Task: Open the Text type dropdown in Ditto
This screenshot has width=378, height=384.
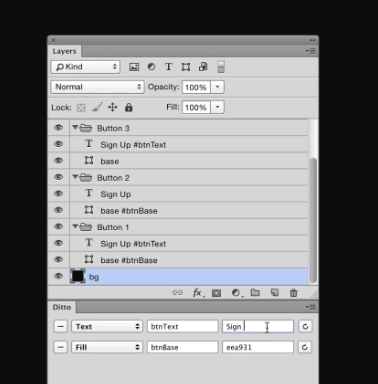Action: (x=107, y=326)
